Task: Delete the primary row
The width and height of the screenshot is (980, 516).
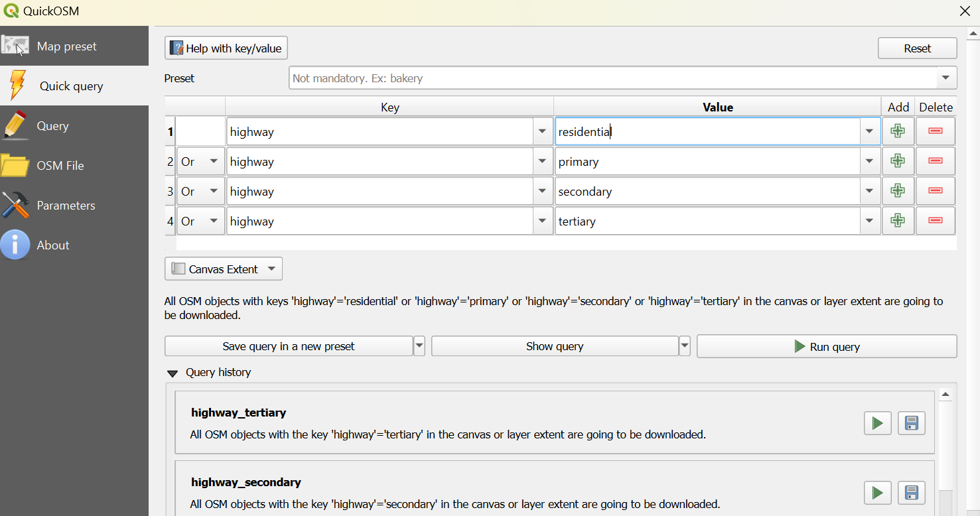Action: point(936,161)
